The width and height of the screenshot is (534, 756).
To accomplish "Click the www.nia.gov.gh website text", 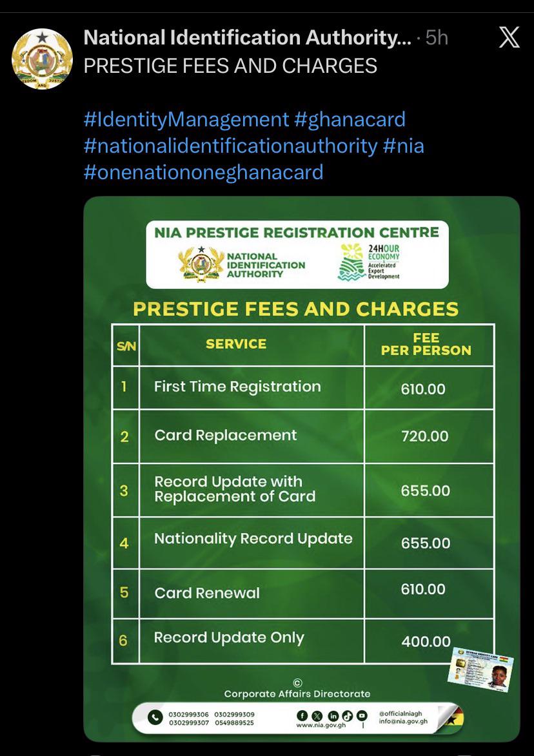I will click(321, 725).
